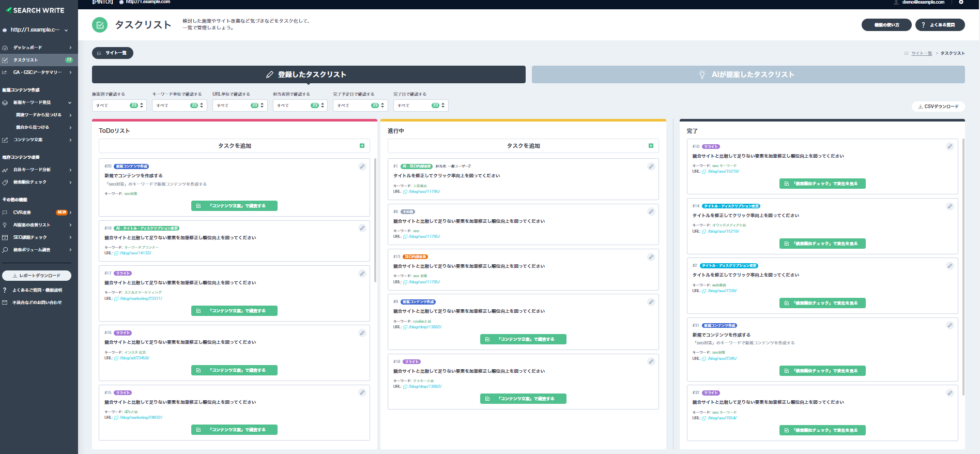Open GA・GSCデータサマリー in sidebar
This screenshot has width=980, height=454.
click(39, 72)
